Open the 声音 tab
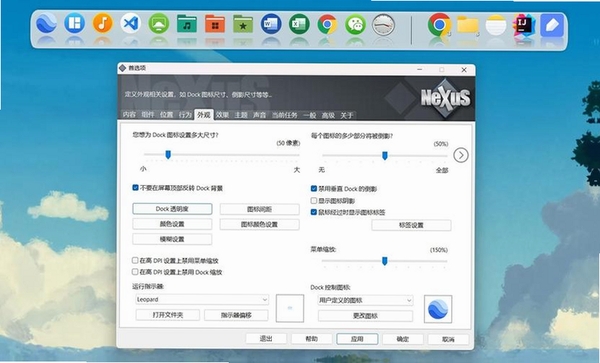This screenshot has height=363, width=600. click(259, 115)
